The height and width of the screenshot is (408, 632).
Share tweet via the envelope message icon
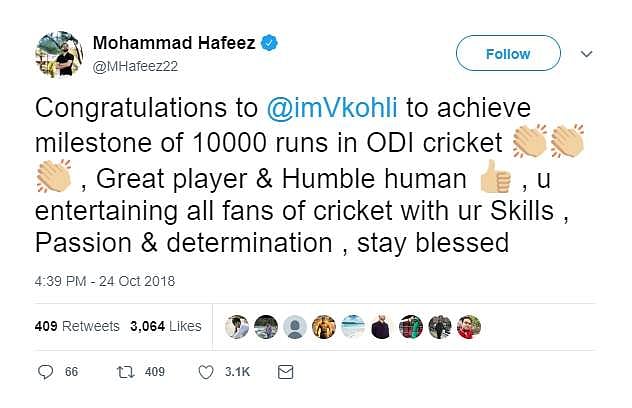point(285,372)
